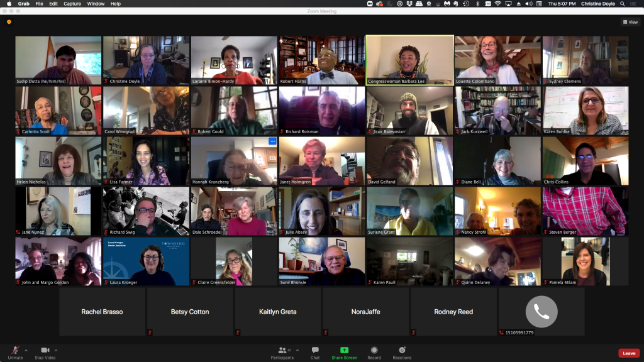
Task: Open more options on Hannah Kranzberg's tile
Action: pyautogui.click(x=272, y=141)
